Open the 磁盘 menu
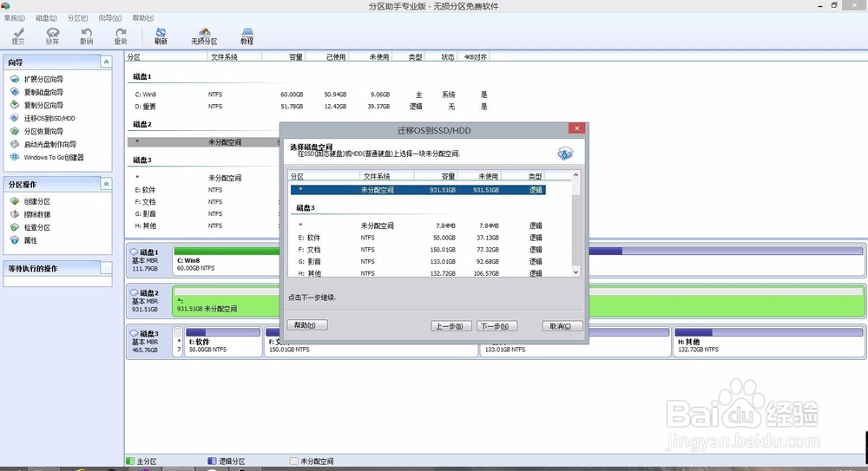This screenshot has width=868, height=471. coord(47,18)
